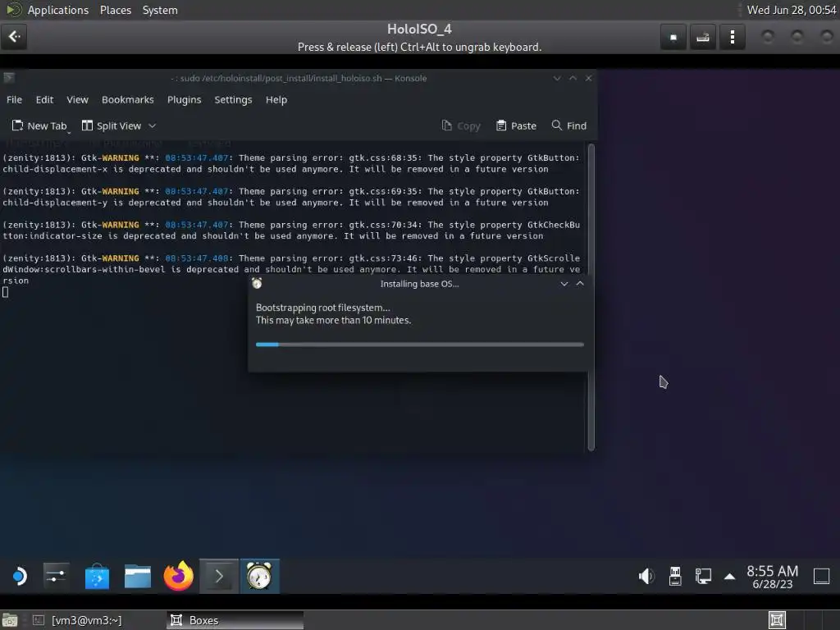Launch Firefox from the taskbar
This screenshot has height=630, width=840.
tap(178, 577)
